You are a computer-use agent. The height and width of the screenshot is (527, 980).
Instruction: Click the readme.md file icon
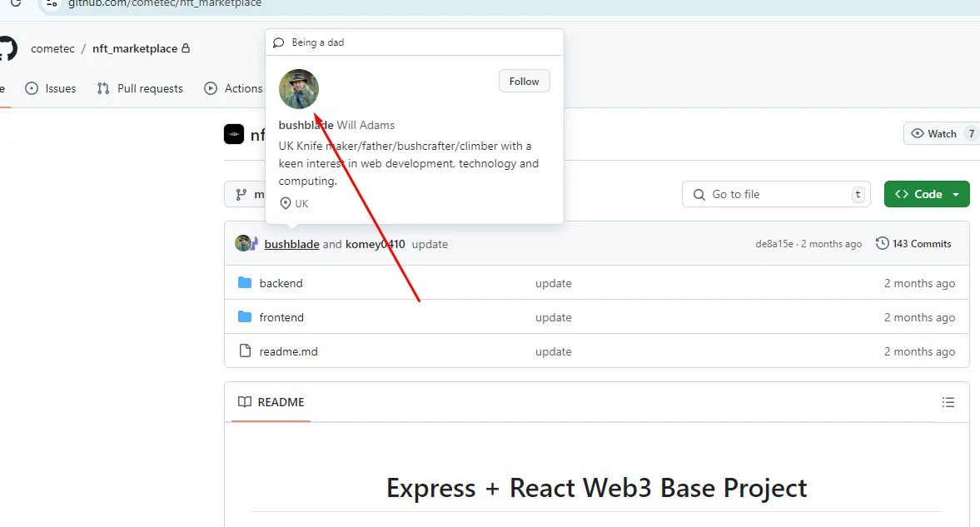pyautogui.click(x=245, y=351)
